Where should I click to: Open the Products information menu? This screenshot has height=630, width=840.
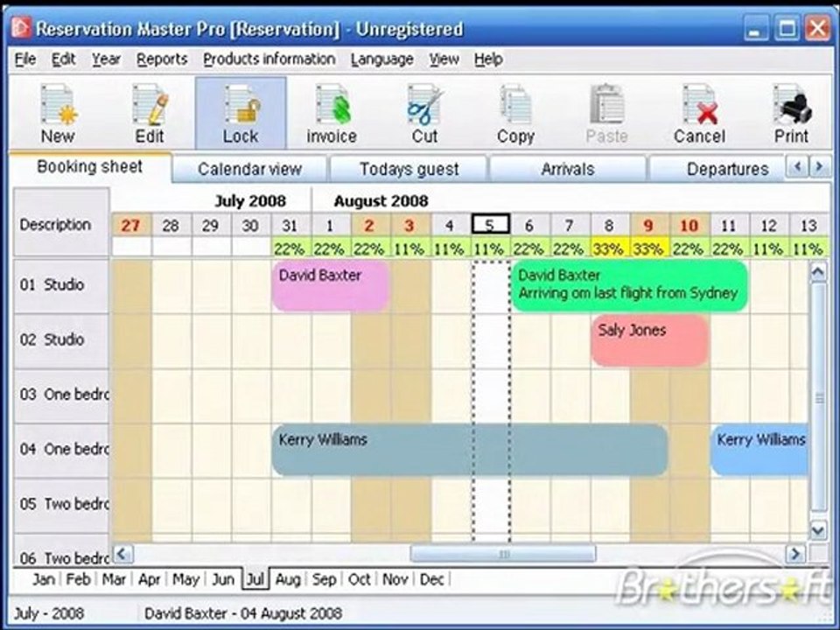tap(269, 59)
